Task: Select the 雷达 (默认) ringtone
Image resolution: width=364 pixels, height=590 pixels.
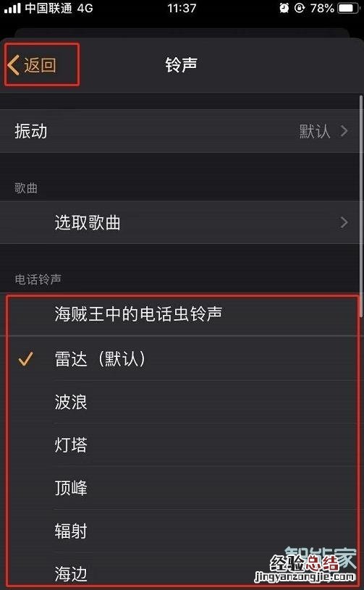Action: pos(182,358)
